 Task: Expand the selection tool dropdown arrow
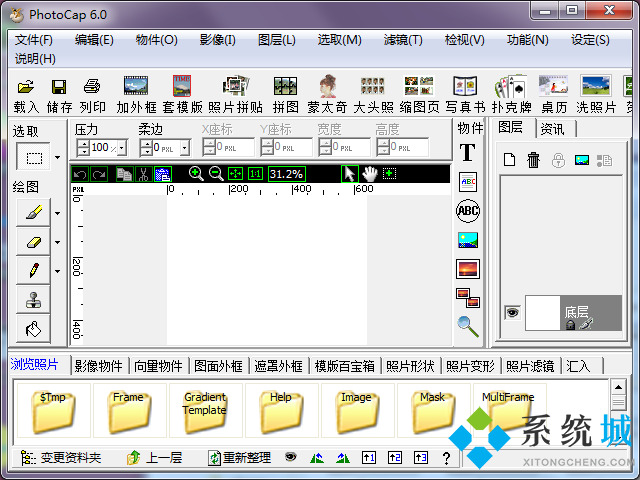[58, 157]
